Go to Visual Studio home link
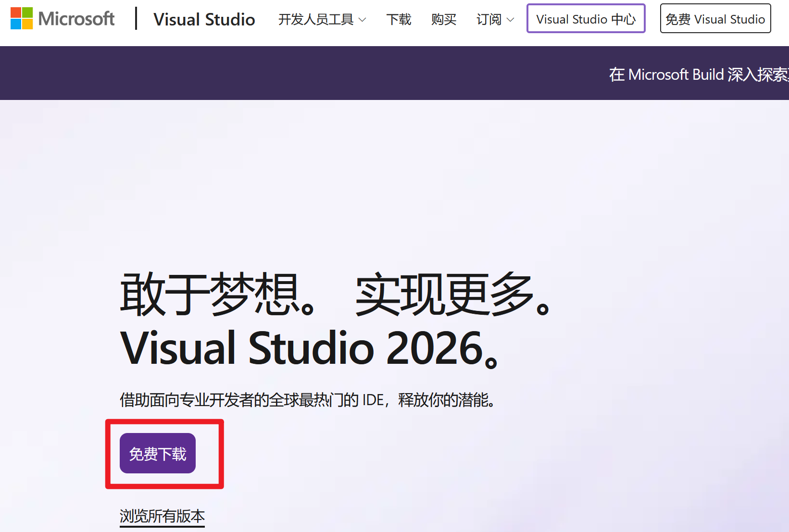 pos(204,19)
